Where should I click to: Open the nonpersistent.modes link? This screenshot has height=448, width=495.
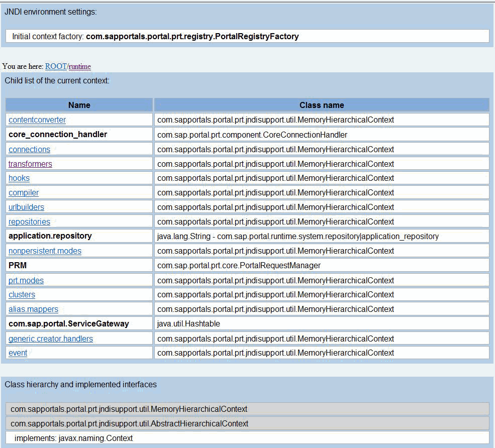[x=45, y=251]
